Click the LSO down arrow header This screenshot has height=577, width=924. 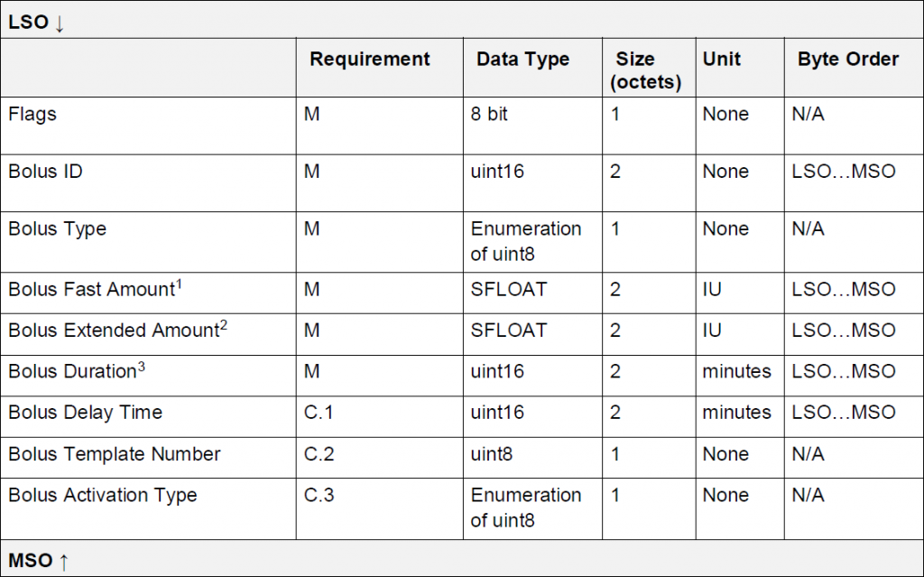pyautogui.click(x=36, y=23)
